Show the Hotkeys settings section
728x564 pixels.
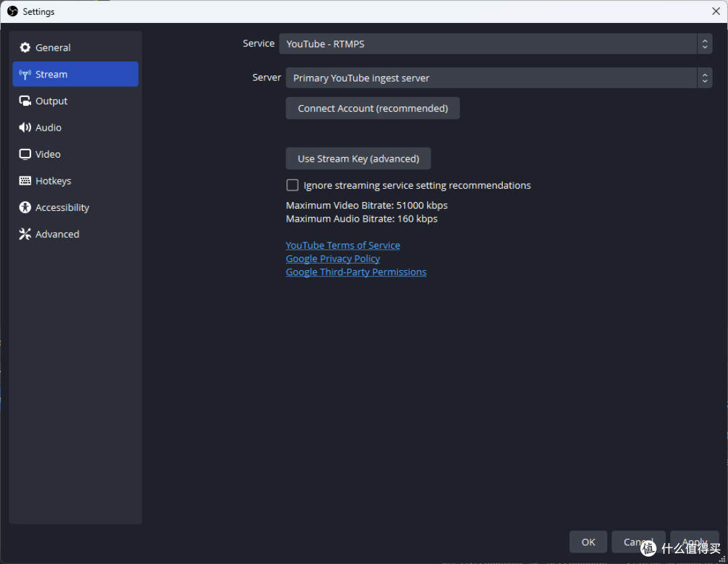coord(75,181)
